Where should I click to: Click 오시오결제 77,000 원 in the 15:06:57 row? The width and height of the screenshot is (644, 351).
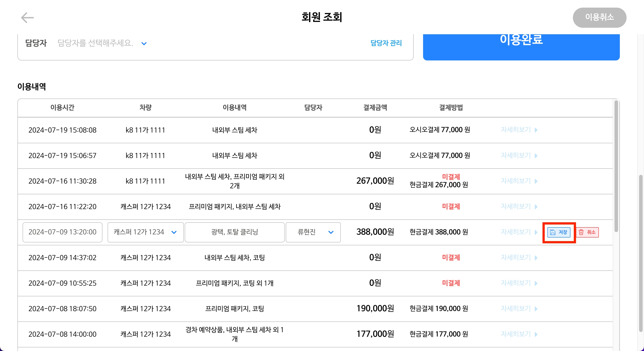(x=440, y=156)
